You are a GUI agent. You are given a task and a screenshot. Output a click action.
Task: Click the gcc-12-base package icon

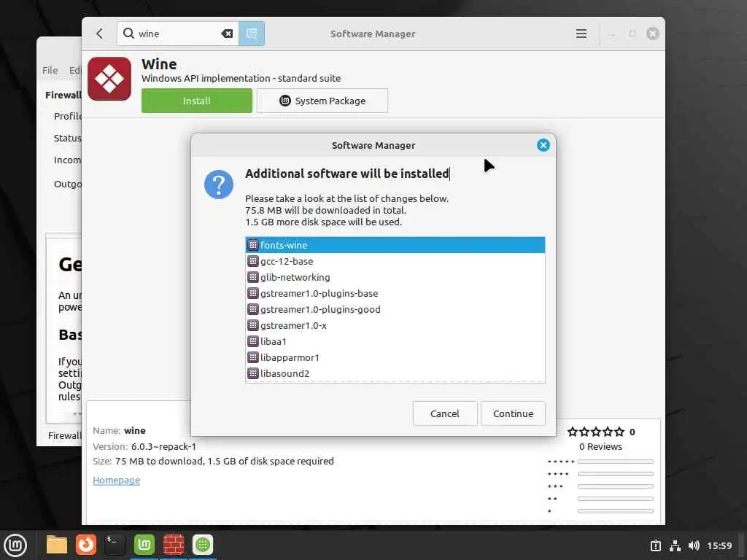[x=253, y=261]
